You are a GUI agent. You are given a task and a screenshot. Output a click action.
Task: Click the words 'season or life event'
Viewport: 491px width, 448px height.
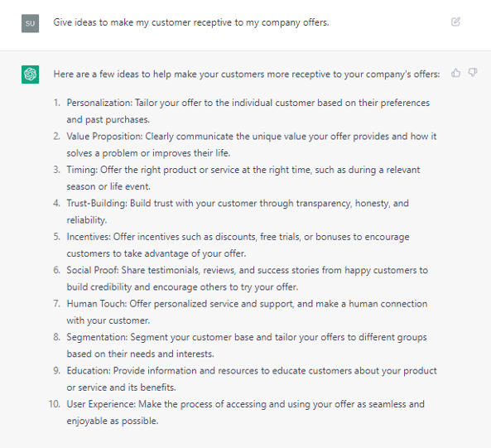point(108,186)
